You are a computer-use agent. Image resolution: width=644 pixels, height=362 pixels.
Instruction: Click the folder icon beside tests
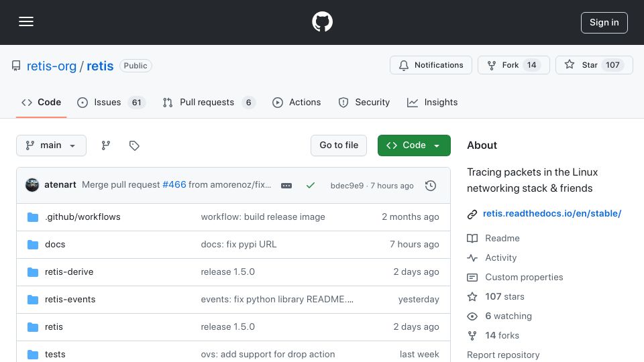(33, 355)
